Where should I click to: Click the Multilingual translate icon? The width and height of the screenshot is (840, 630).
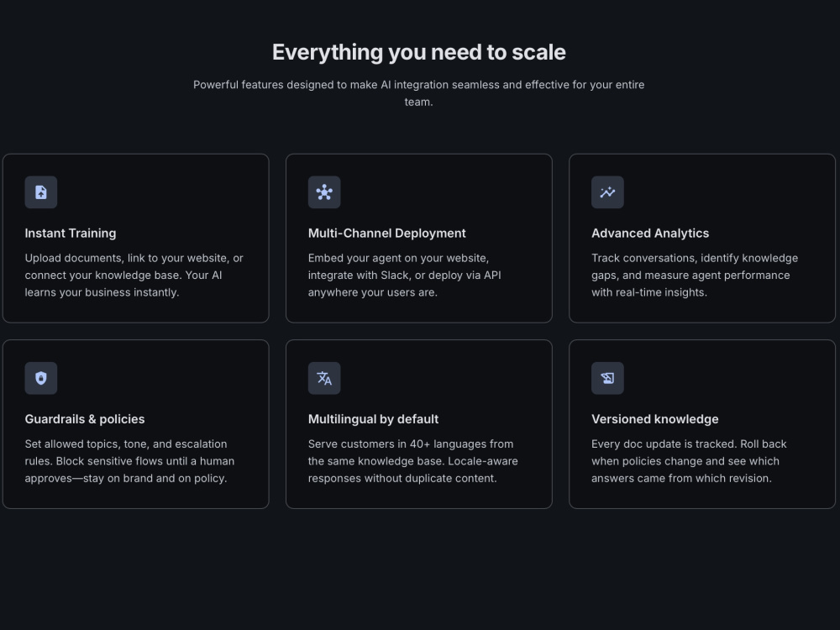(x=324, y=378)
